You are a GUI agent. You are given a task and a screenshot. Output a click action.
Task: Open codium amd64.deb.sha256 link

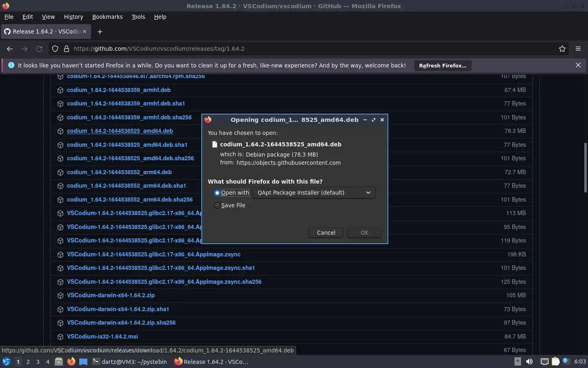[130, 158]
